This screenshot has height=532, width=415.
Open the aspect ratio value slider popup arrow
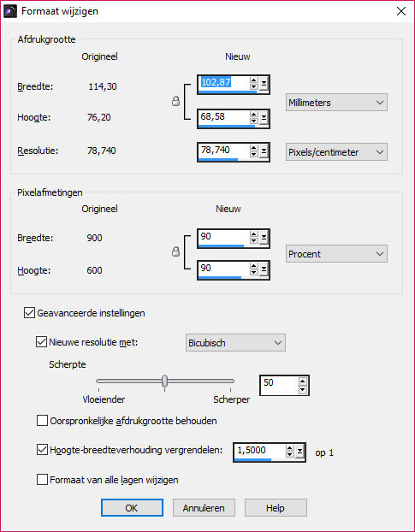299,452
